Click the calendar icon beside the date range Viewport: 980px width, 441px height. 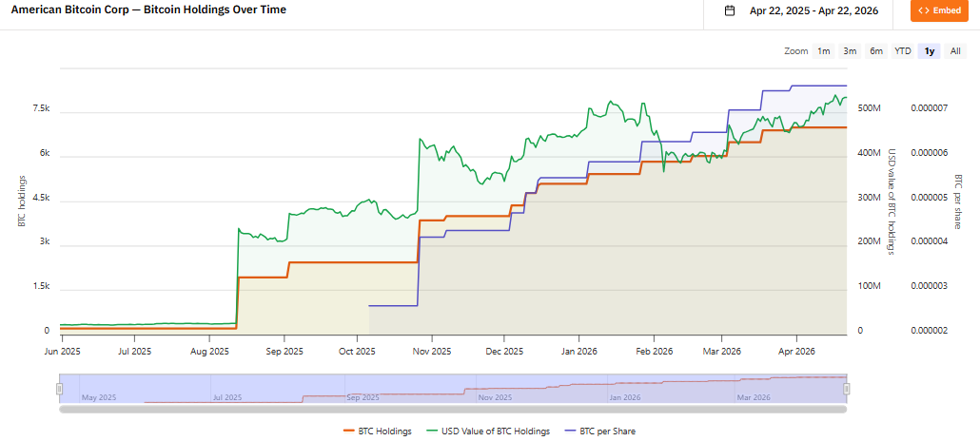[730, 10]
